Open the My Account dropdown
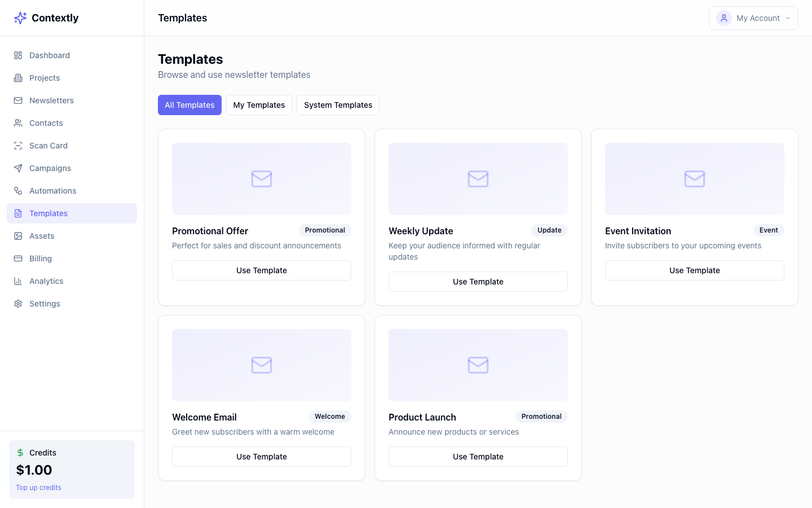The width and height of the screenshot is (812, 508). [753, 17]
